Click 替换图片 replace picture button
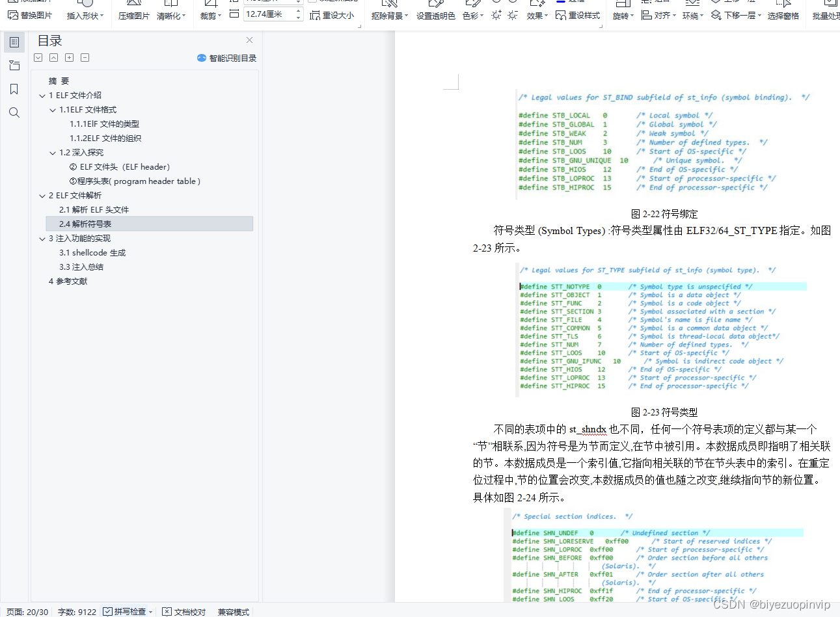Viewport: 840px width, 617px height. pyautogui.click(x=30, y=15)
